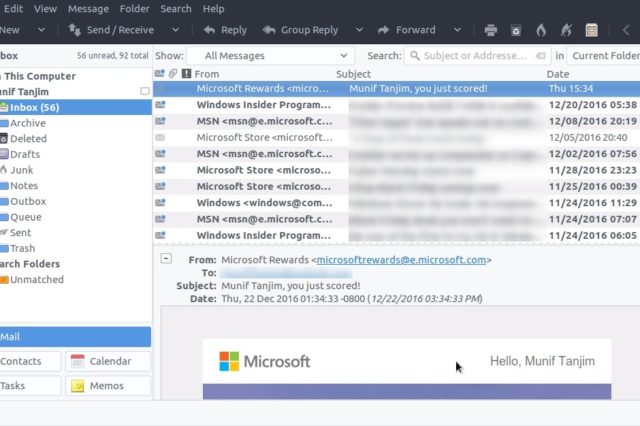The width and height of the screenshot is (640, 426).
Task: Open the Queue folder
Action: [x=25, y=217]
